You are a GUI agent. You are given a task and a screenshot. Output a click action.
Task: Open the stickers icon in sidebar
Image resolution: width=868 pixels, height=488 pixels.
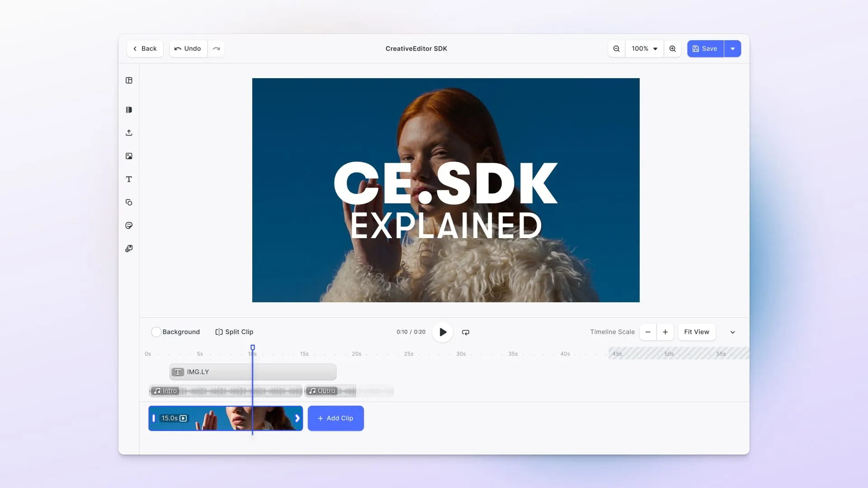129,225
